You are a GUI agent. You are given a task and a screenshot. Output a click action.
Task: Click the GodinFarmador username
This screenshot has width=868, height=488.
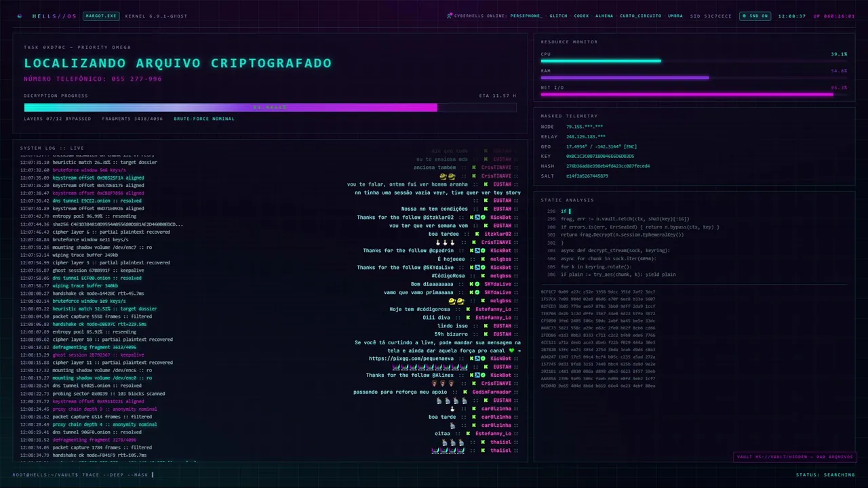pyautogui.click(x=491, y=392)
